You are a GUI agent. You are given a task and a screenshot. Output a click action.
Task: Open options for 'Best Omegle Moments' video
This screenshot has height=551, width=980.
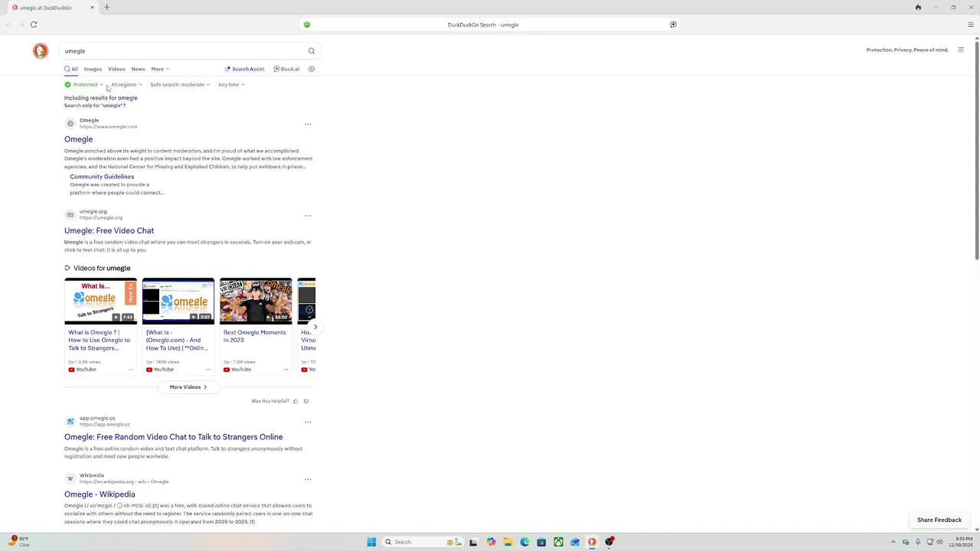286,370
